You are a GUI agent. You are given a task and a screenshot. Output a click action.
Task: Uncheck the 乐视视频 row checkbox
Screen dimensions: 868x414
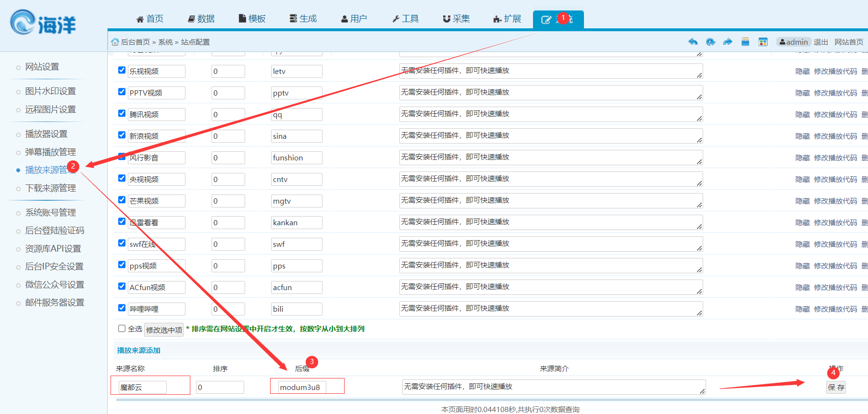tap(122, 70)
